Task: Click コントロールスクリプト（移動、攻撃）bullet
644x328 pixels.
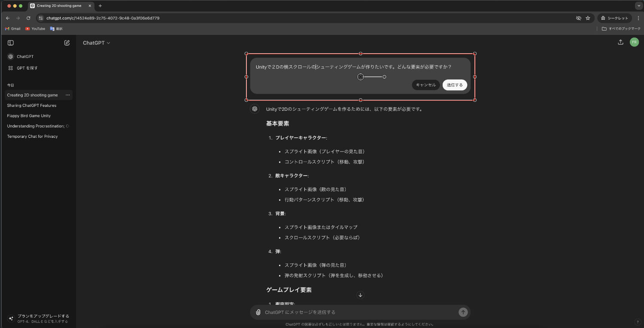Action: click(325, 162)
